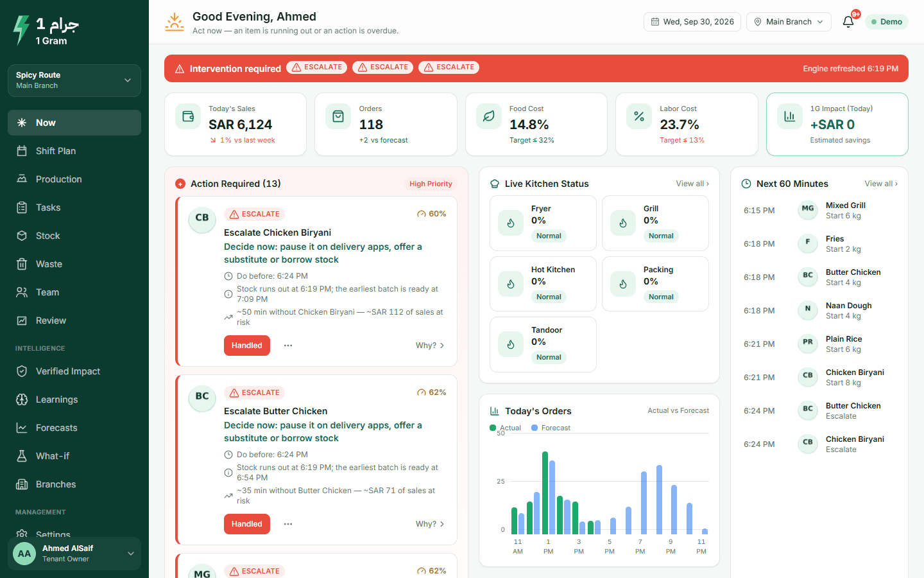Screen dimensions: 924x578
Task: Click the Hot Kitchen flame icon
Action: point(511,284)
